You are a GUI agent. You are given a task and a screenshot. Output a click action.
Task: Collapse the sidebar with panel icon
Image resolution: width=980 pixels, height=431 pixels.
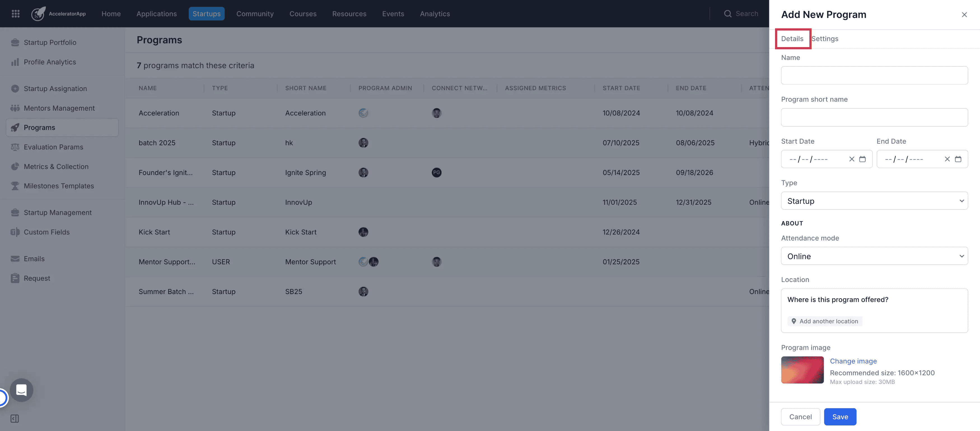pyautogui.click(x=15, y=419)
